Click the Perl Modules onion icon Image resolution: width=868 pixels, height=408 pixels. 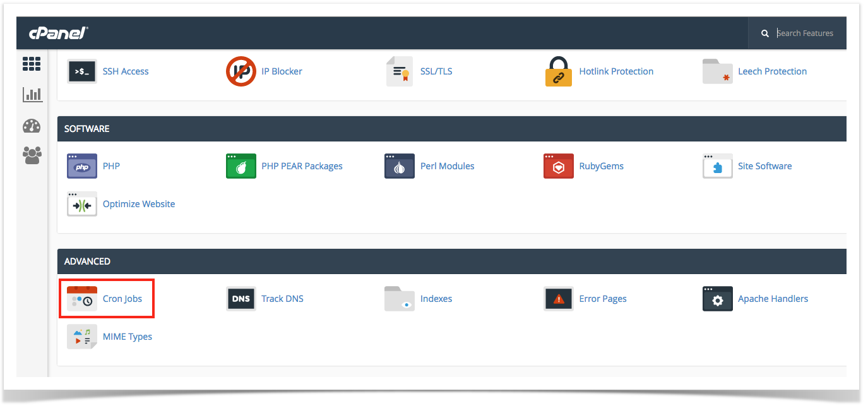coord(400,166)
